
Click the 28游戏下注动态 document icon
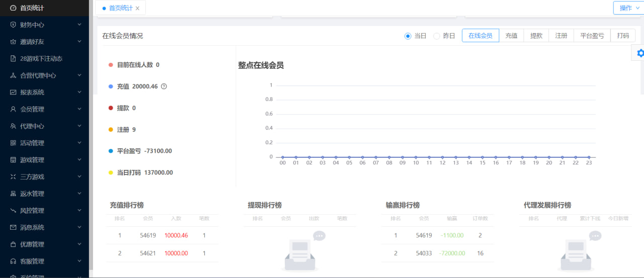coord(13,58)
